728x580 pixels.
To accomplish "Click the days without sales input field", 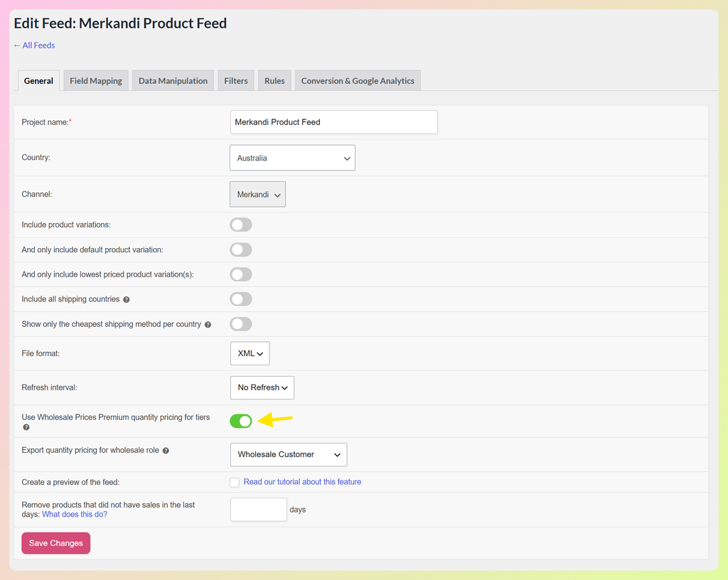I will 259,510.
